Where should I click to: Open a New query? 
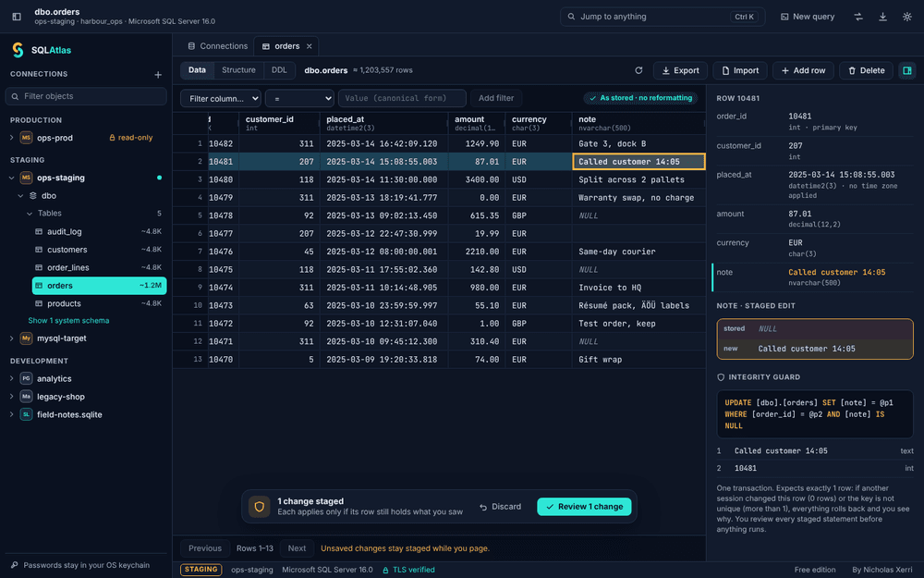click(x=808, y=17)
